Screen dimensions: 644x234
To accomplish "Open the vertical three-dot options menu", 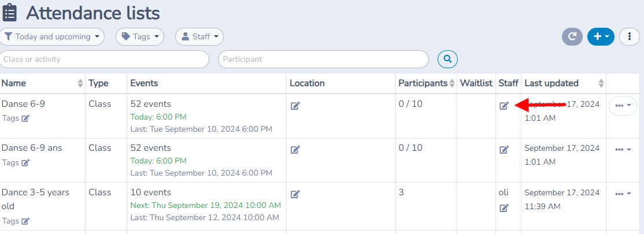I will pos(629,36).
